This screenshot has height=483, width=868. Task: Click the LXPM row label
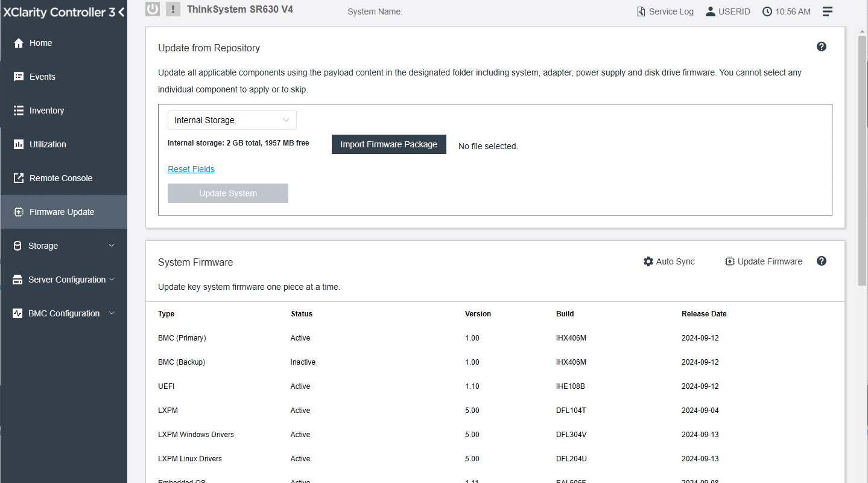pyautogui.click(x=168, y=411)
